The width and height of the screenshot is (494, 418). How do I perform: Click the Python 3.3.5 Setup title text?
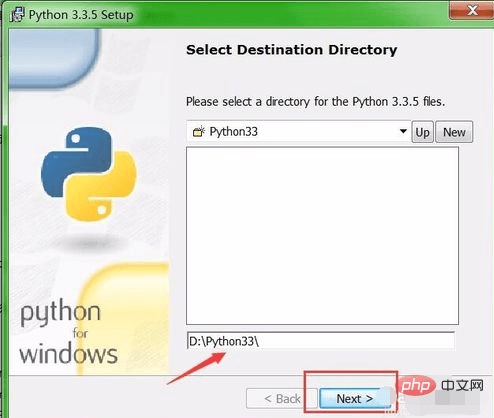(81, 15)
